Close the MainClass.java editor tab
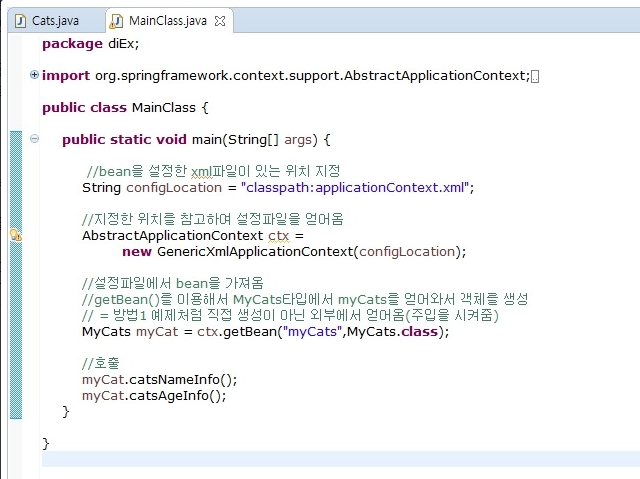This screenshot has width=640, height=479. 220,21
